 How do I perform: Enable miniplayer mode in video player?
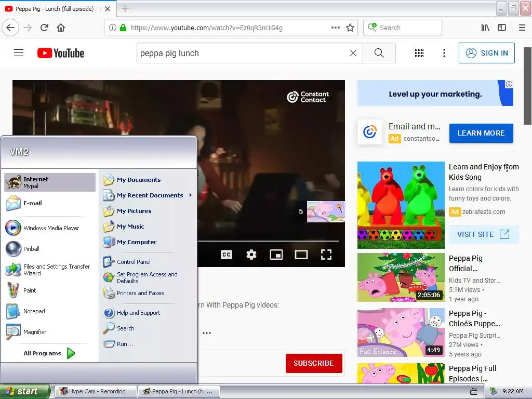point(276,255)
